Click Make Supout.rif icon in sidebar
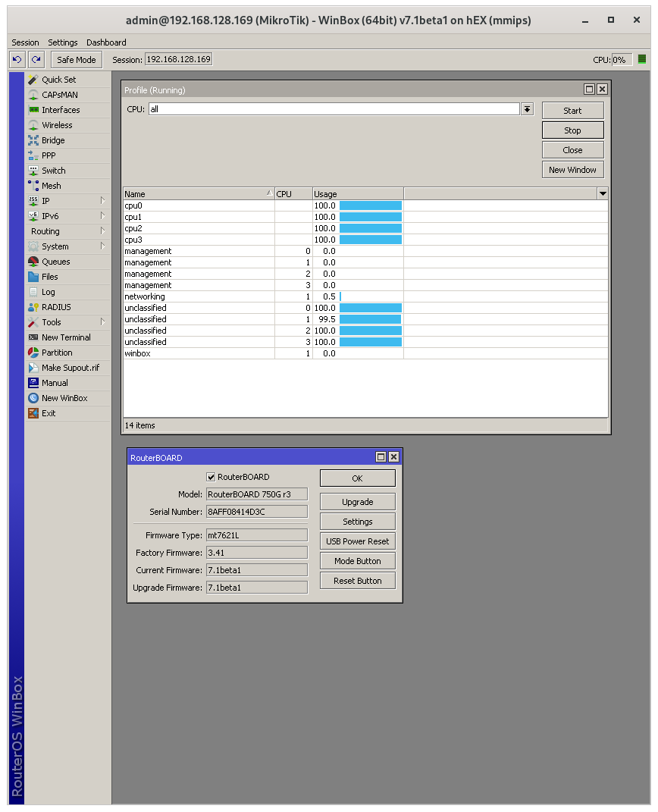Viewport: 658px width, 812px height. 33,368
